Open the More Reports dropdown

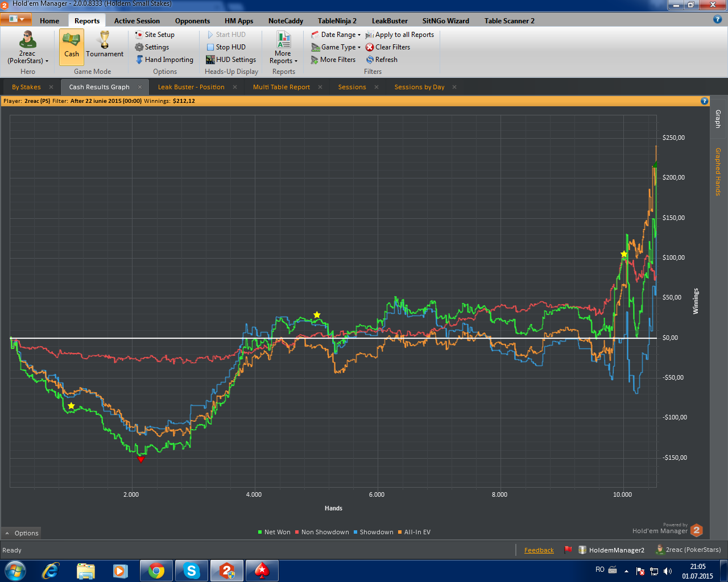coord(283,47)
